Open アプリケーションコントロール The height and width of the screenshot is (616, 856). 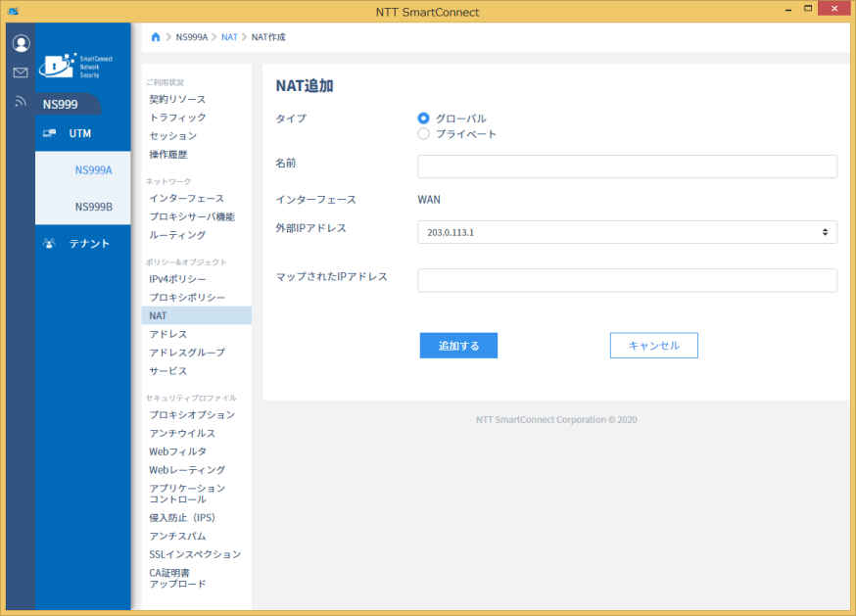click(187, 494)
